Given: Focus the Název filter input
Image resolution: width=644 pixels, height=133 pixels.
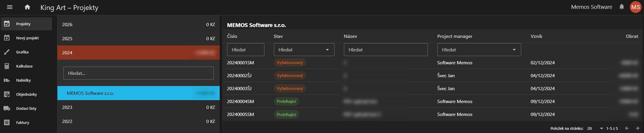Looking at the screenshot, I should coord(385,50).
